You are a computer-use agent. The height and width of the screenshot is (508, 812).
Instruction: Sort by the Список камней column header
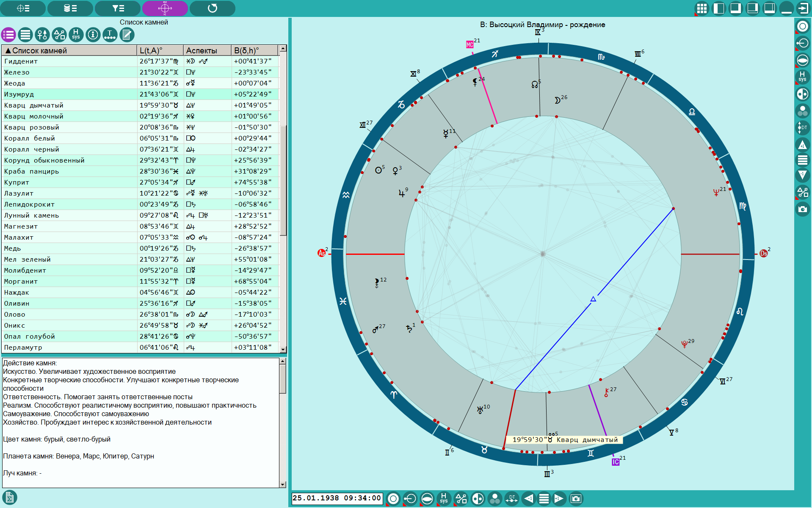click(x=69, y=50)
